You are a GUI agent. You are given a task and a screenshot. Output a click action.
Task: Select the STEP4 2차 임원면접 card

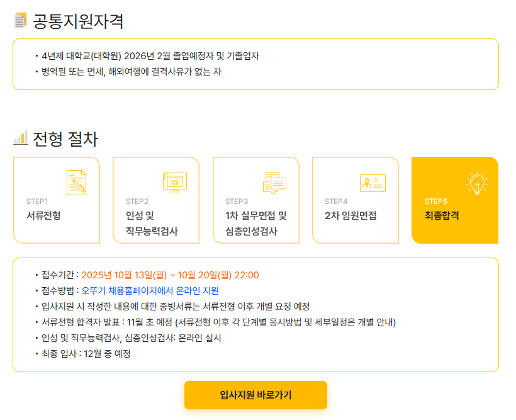click(x=356, y=200)
